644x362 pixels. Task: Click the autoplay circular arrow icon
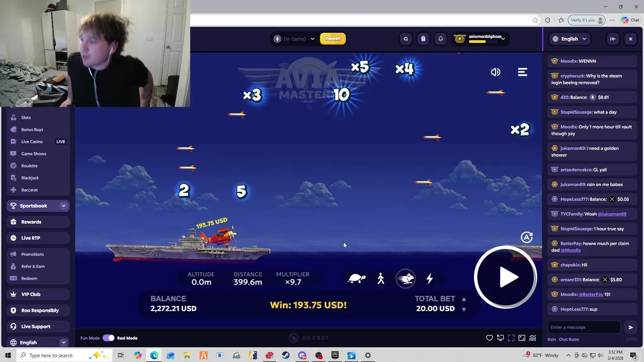[527, 237]
